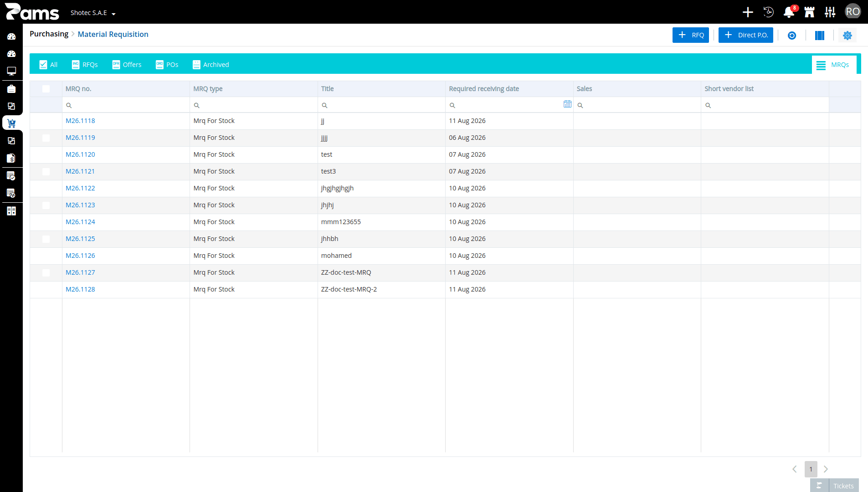Click the castle rook icon in top bar
The width and height of the screenshot is (868, 492).
[x=809, y=12]
